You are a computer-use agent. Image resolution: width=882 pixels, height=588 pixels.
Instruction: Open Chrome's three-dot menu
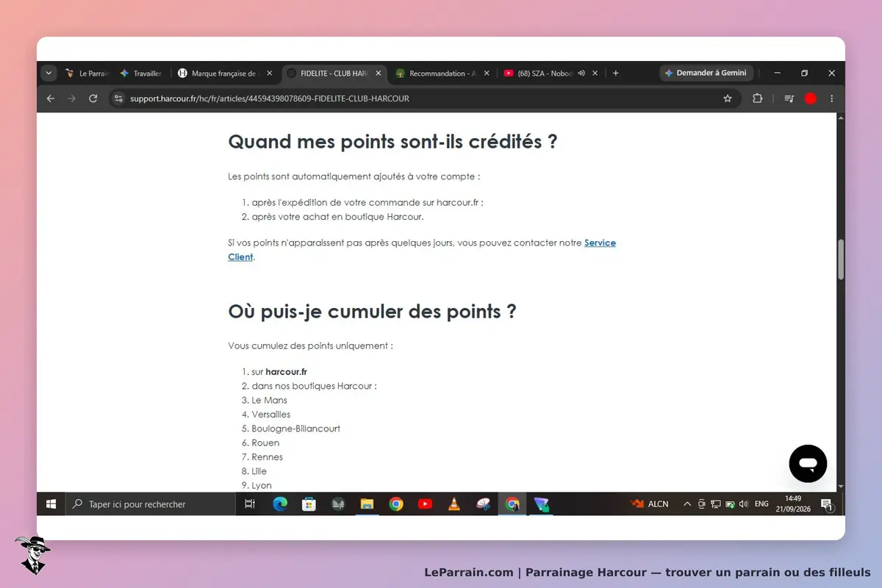coord(832,98)
